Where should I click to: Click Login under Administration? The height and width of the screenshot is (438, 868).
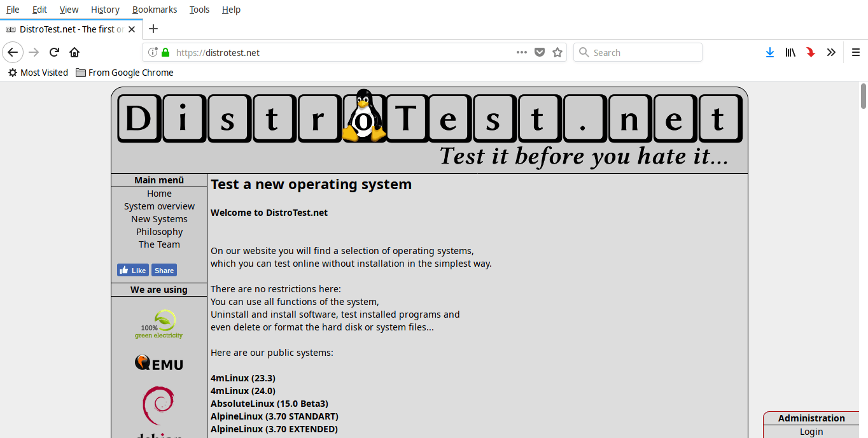point(811,431)
